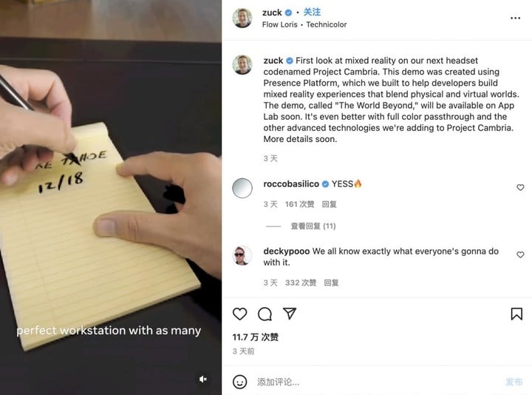This screenshot has height=395, width=532.
Task: Like roccobasilico's comment
Action: pos(520,187)
